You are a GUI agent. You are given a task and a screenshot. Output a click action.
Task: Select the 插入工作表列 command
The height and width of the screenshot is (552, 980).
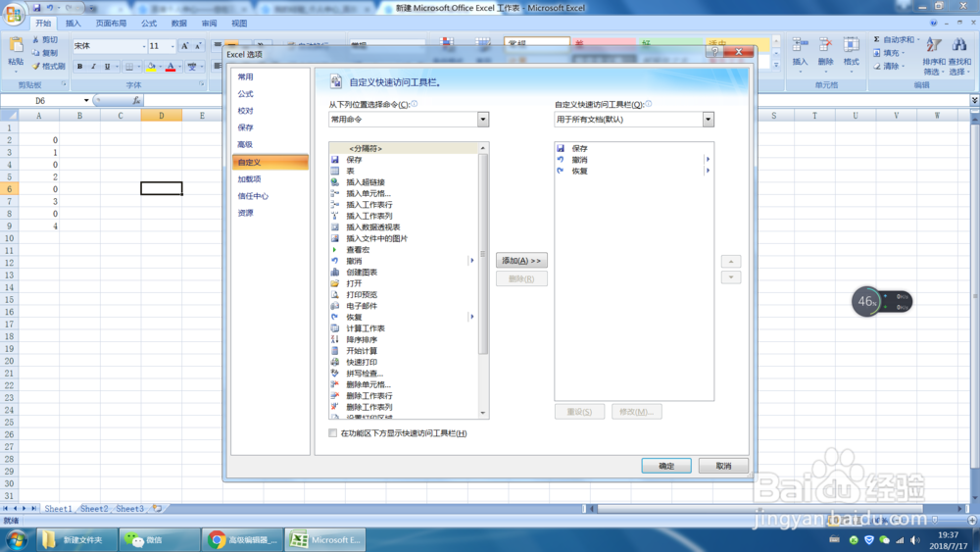point(403,216)
